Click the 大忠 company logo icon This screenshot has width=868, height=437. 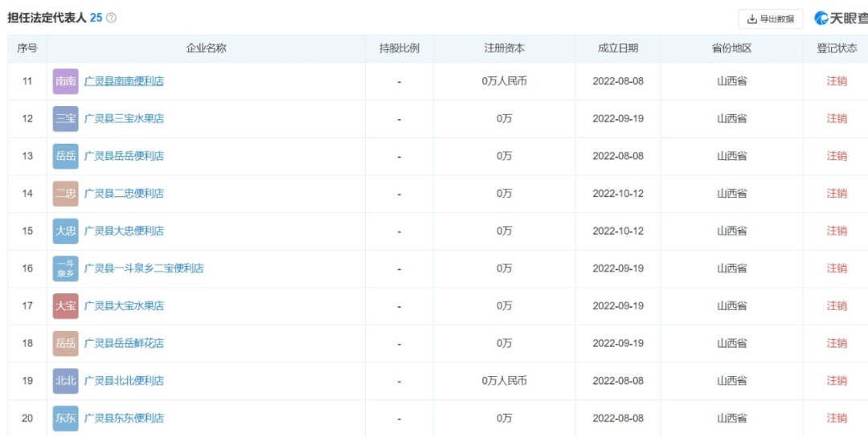(x=66, y=231)
